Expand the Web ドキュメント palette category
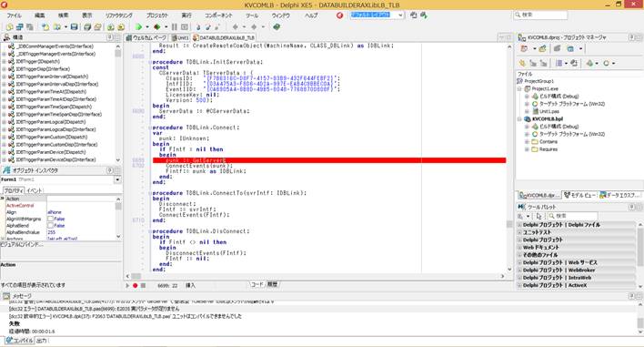This screenshot has width=644, height=347. click(x=519, y=248)
